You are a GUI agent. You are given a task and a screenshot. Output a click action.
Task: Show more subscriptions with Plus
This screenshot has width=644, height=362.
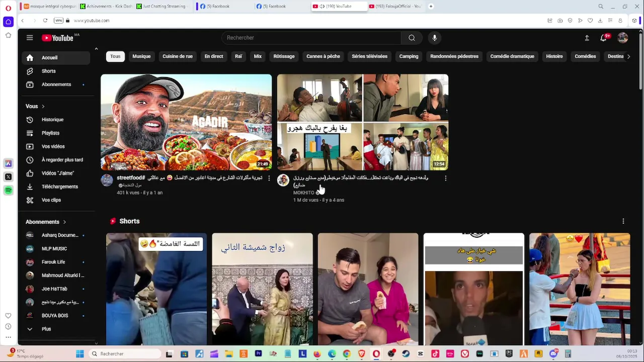[x=56, y=329]
